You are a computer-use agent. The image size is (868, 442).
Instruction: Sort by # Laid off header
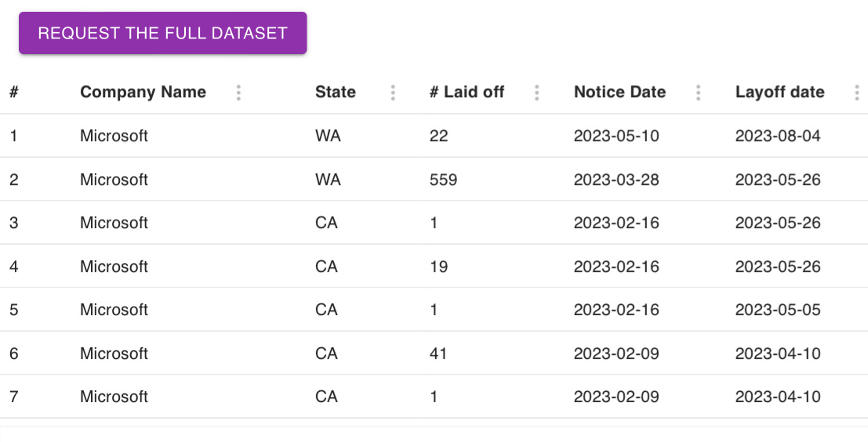[467, 92]
